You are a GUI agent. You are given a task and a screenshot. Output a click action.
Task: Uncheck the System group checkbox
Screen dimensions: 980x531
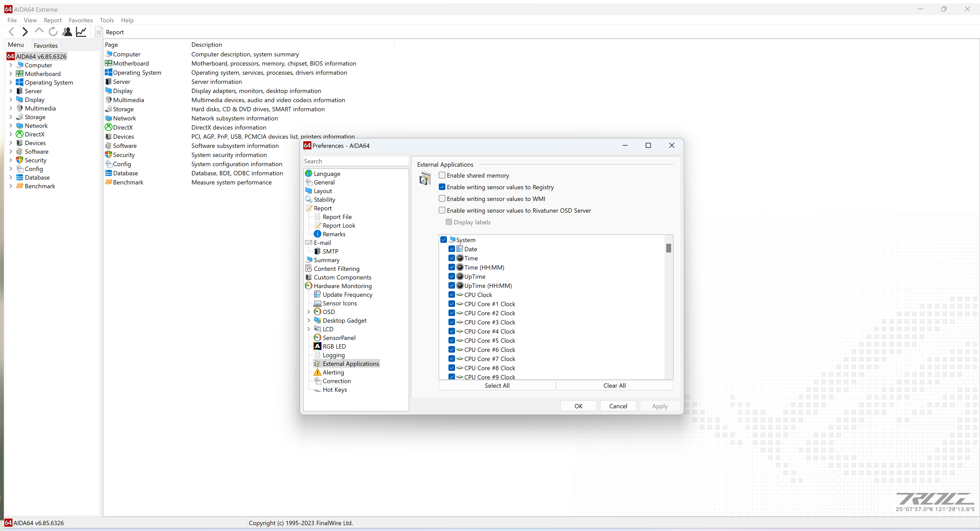tap(444, 240)
